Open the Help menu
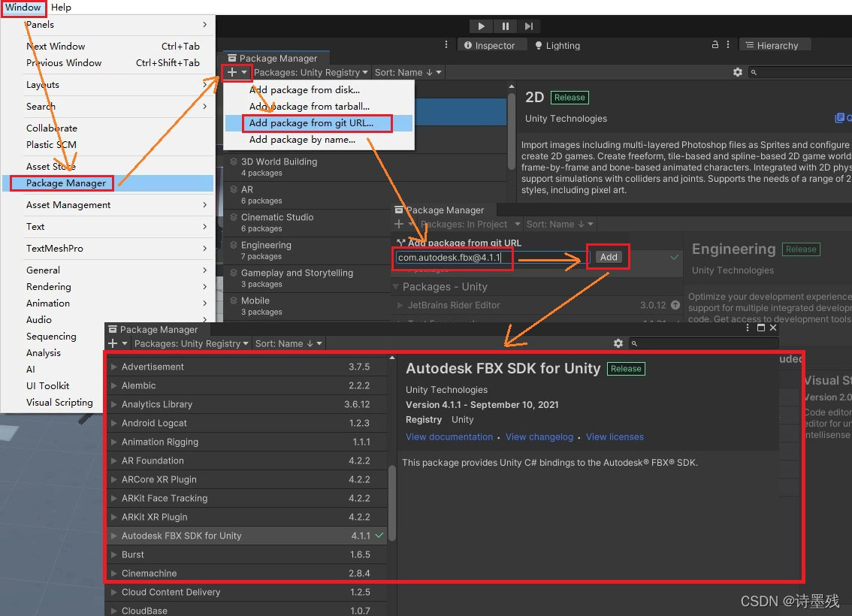 point(61,7)
